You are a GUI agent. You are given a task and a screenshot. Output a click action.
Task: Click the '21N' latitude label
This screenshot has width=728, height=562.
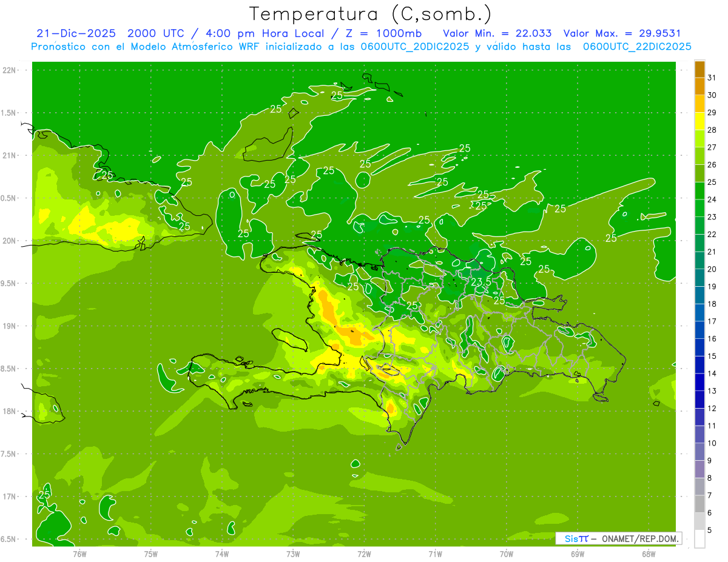point(9,156)
